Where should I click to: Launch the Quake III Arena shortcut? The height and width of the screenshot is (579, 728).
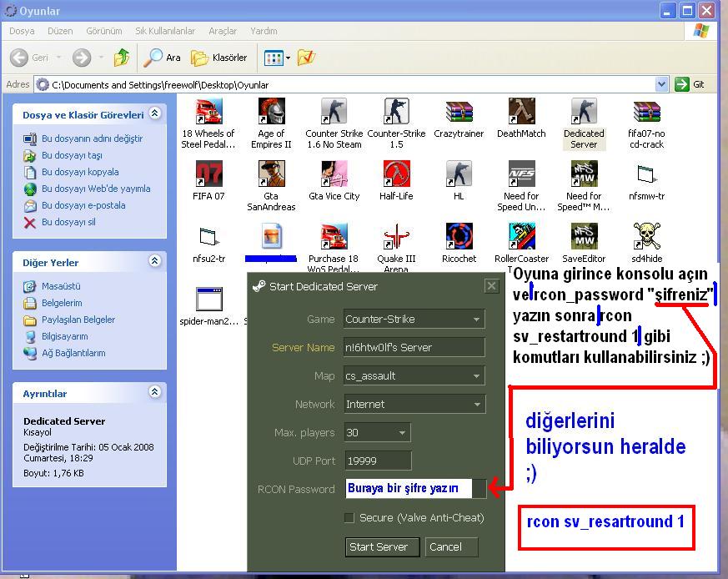[396, 247]
